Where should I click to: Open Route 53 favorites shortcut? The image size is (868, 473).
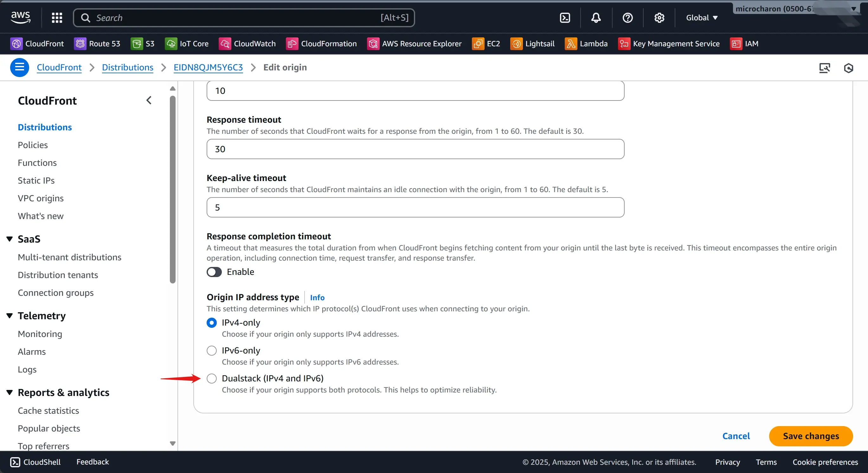97,43
